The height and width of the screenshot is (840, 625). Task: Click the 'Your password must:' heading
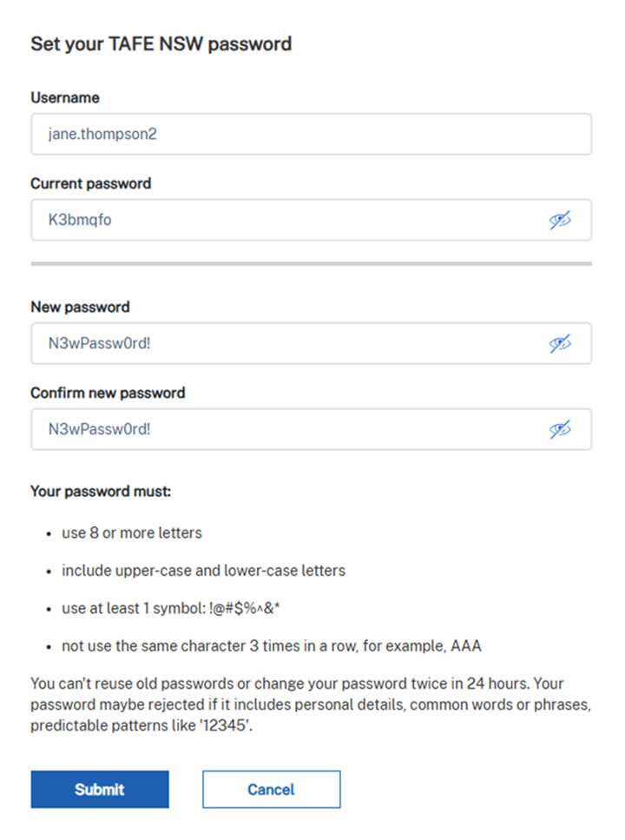coord(101,492)
